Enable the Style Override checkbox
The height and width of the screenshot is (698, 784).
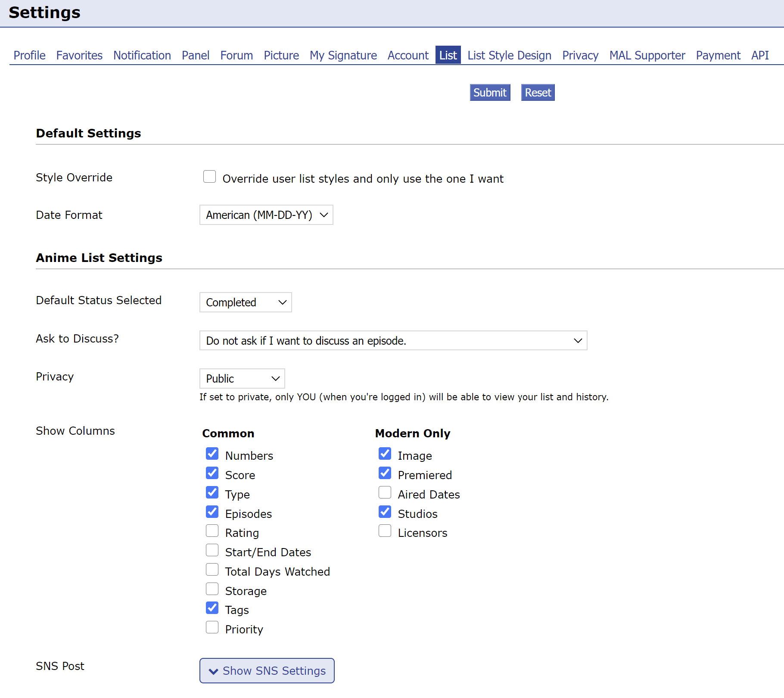(209, 177)
